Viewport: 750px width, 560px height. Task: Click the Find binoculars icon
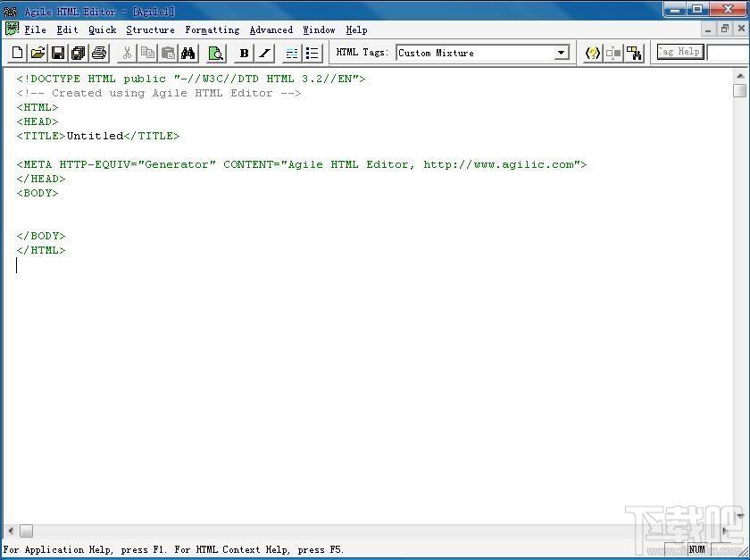click(188, 53)
